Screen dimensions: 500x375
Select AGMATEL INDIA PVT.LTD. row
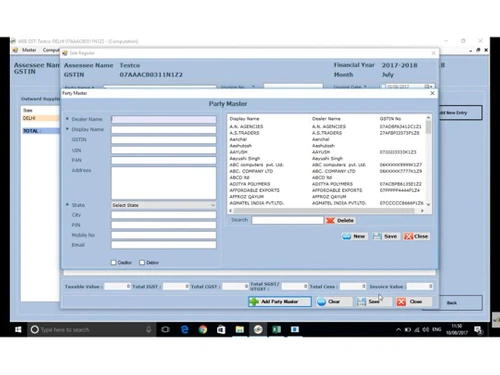click(326, 203)
